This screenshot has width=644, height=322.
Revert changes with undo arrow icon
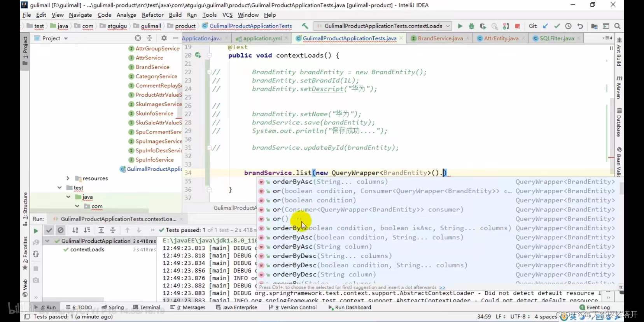coord(580,26)
